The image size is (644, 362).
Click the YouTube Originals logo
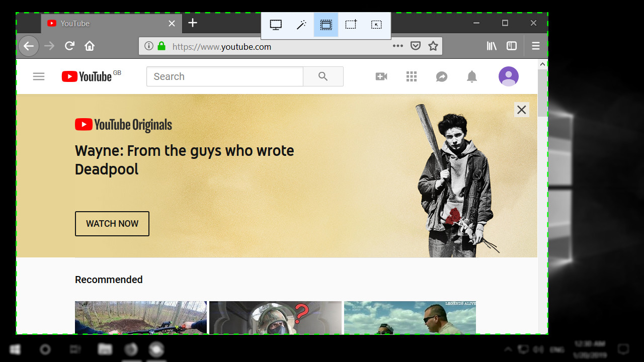(123, 125)
